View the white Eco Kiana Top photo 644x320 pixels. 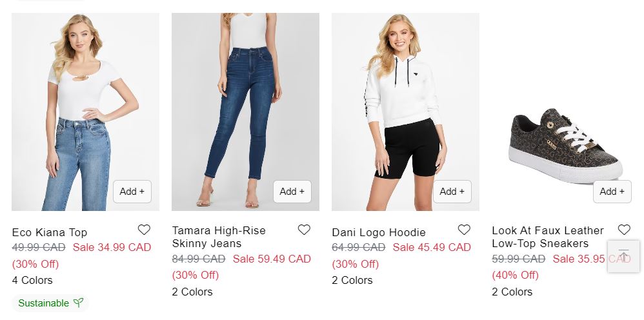tap(85, 112)
